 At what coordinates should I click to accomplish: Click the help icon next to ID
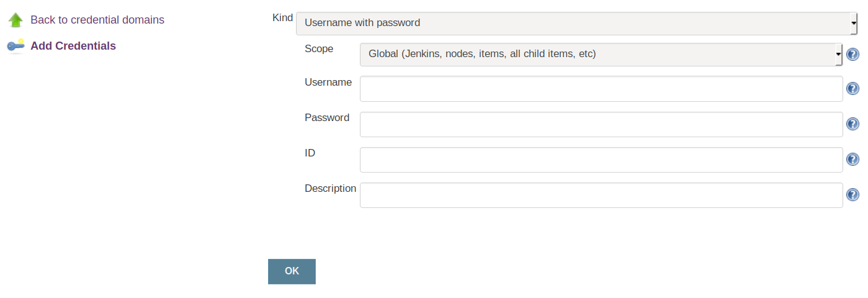[853, 160]
